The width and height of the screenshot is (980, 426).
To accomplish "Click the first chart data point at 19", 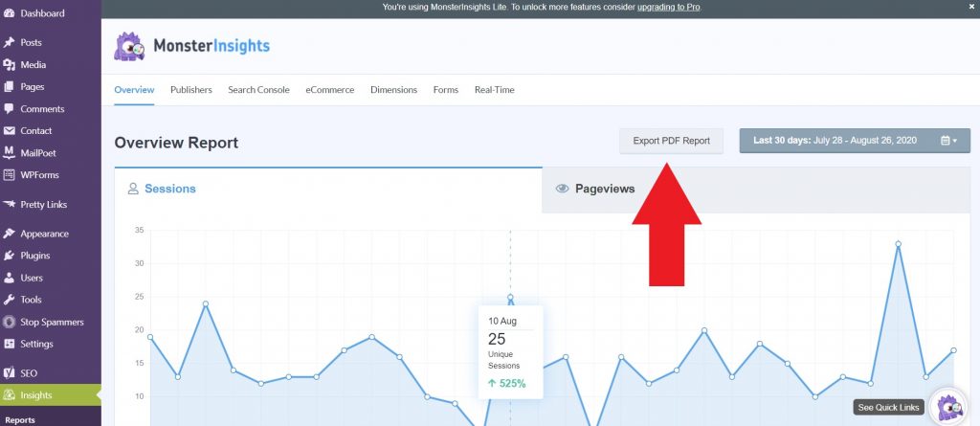I will [x=150, y=337].
